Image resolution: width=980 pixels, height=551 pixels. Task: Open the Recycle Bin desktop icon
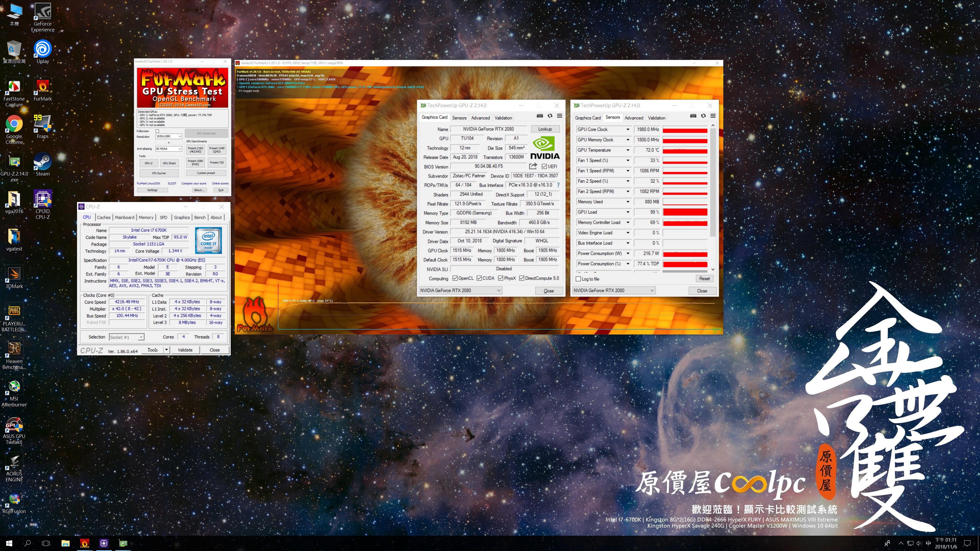click(x=14, y=52)
